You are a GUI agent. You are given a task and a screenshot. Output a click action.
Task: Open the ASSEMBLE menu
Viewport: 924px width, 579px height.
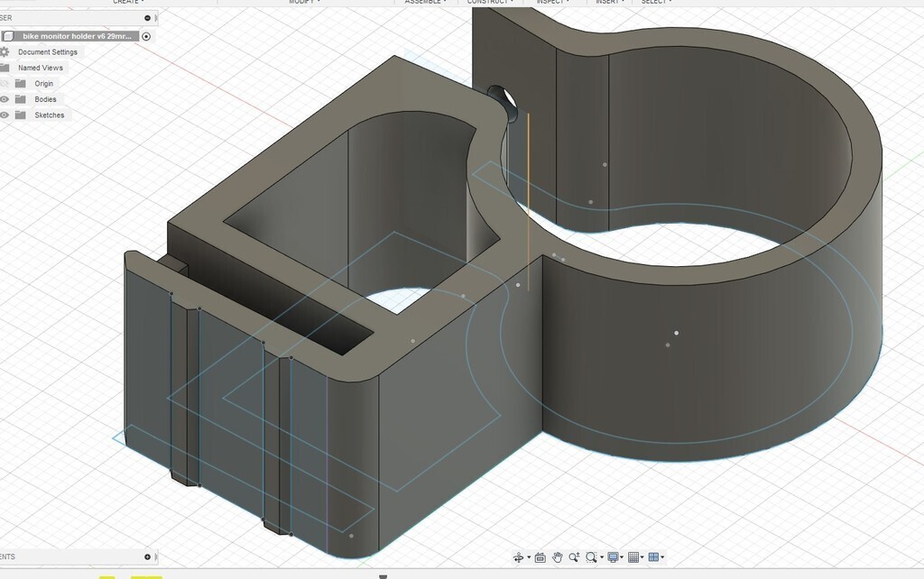tap(426, 2)
